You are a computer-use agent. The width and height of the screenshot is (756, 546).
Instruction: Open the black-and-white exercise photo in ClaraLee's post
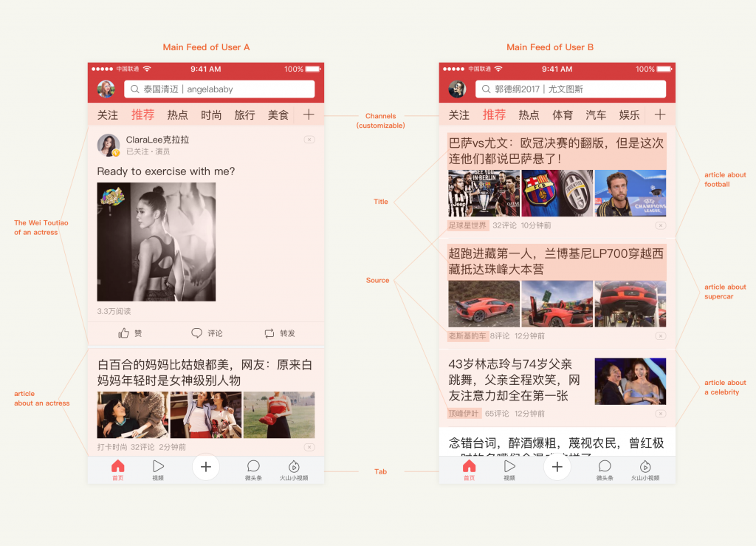pyautogui.click(x=157, y=242)
